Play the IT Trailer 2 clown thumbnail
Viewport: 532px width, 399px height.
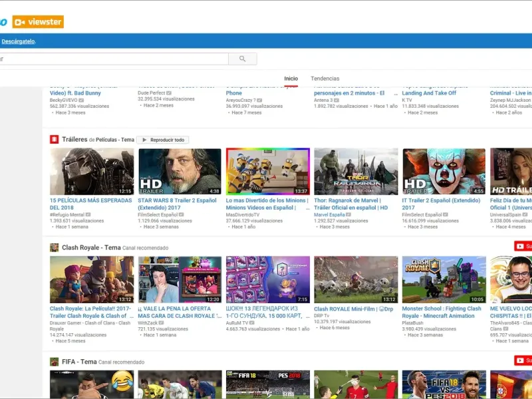(x=444, y=171)
